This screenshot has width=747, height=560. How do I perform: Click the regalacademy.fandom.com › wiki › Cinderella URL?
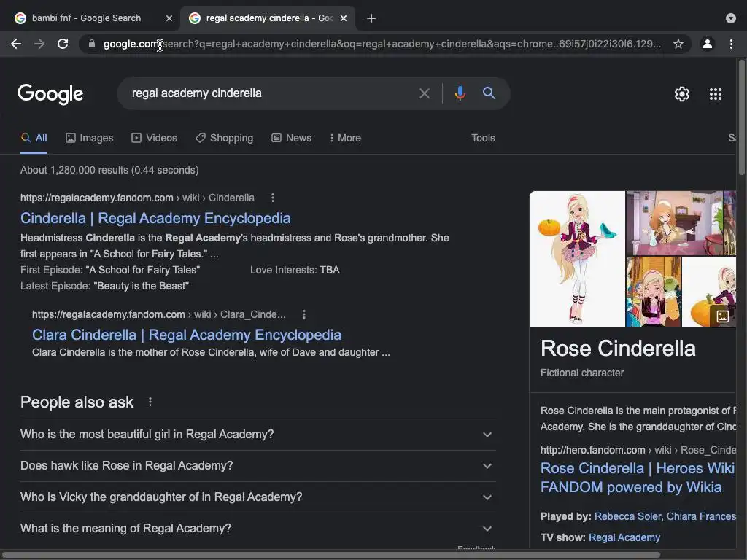[x=137, y=198]
